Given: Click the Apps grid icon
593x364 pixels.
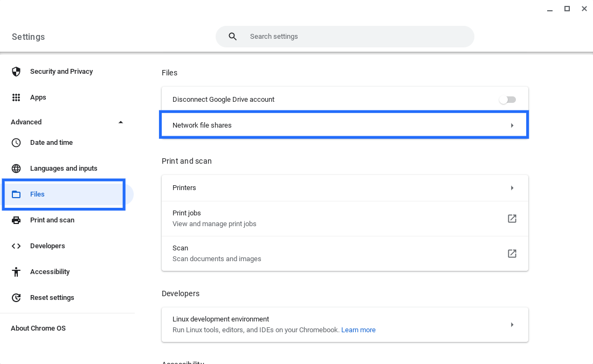Looking at the screenshot, I should click(x=16, y=97).
